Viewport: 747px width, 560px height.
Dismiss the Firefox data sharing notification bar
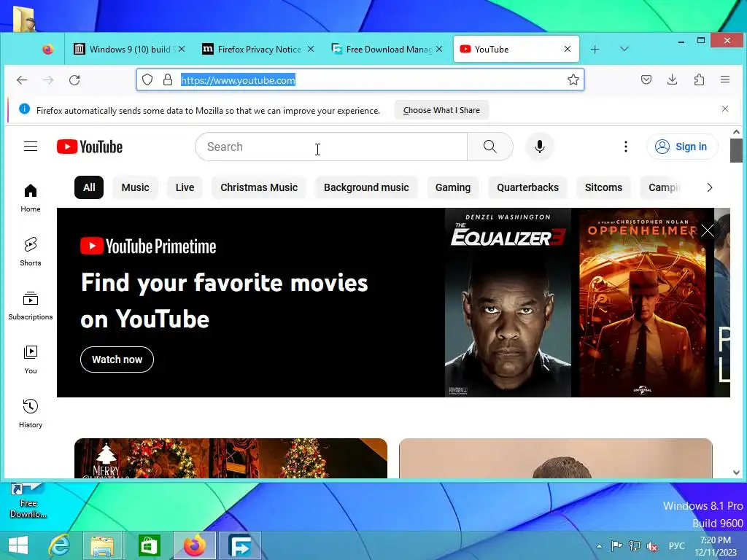point(724,109)
